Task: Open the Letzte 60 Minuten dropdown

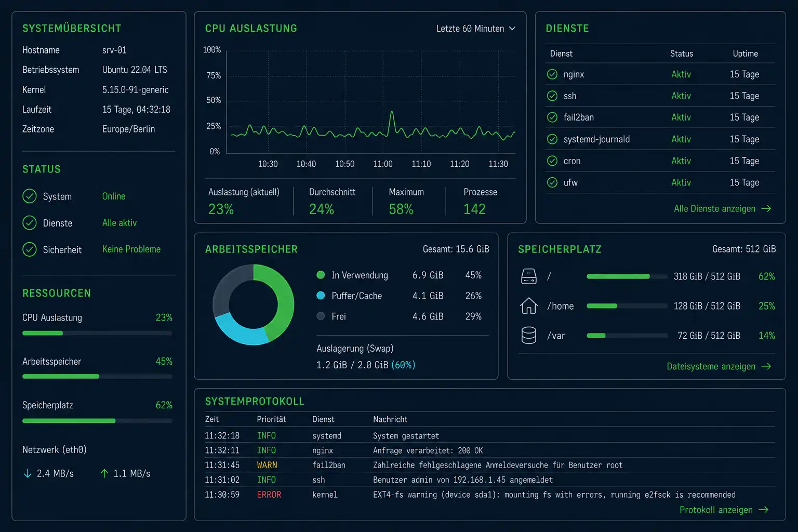Action: [475, 29]
